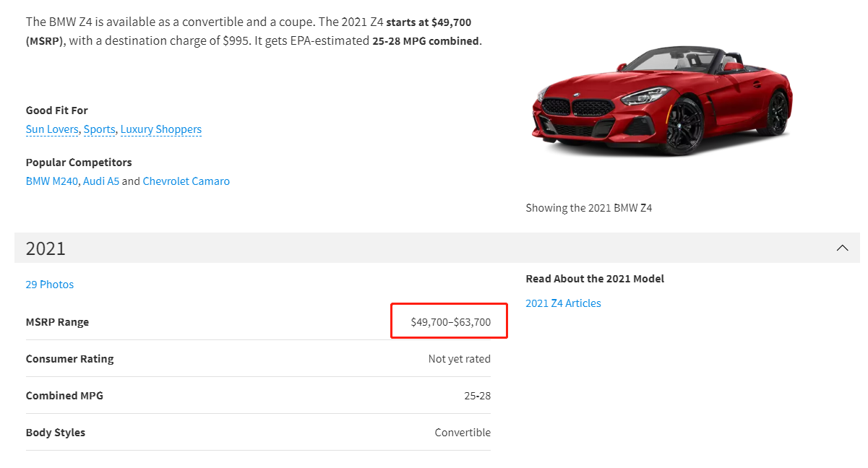Click the MSRP Range row label
The image size is (868, 468).
[57, 322]
